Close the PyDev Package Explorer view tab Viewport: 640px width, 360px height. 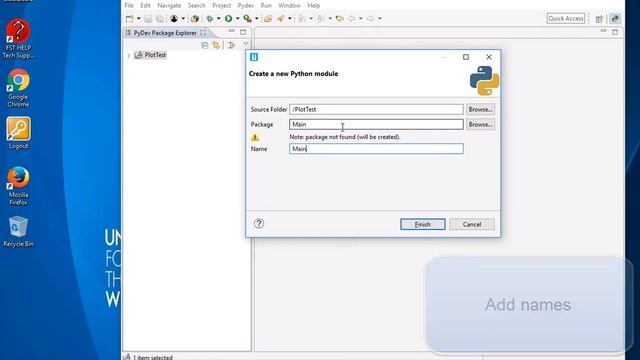coord(203,33)
